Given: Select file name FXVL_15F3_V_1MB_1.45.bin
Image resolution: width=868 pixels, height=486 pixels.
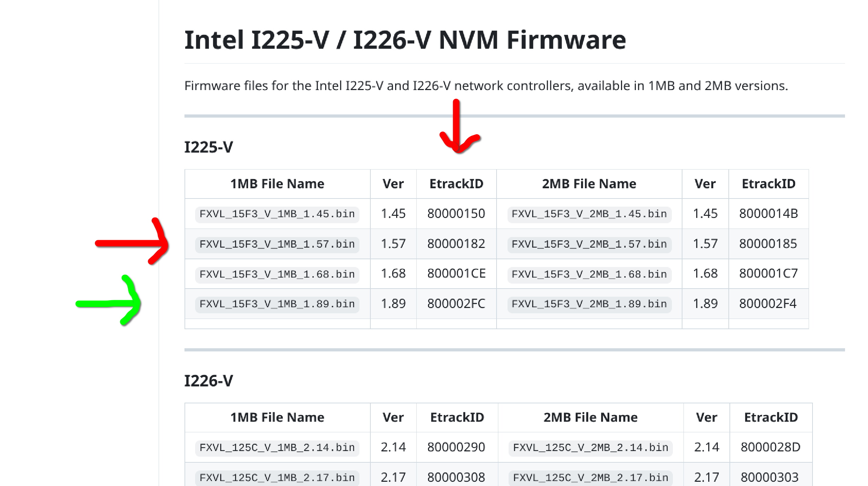Looking at the screenshot, I should [277, 214].
